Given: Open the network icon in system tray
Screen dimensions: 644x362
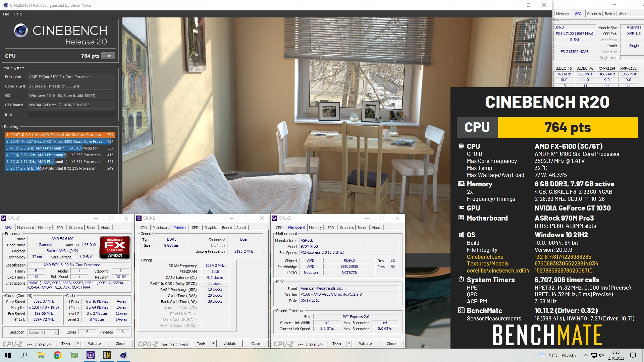Looking at the screenshot, I should pos(594,355).
